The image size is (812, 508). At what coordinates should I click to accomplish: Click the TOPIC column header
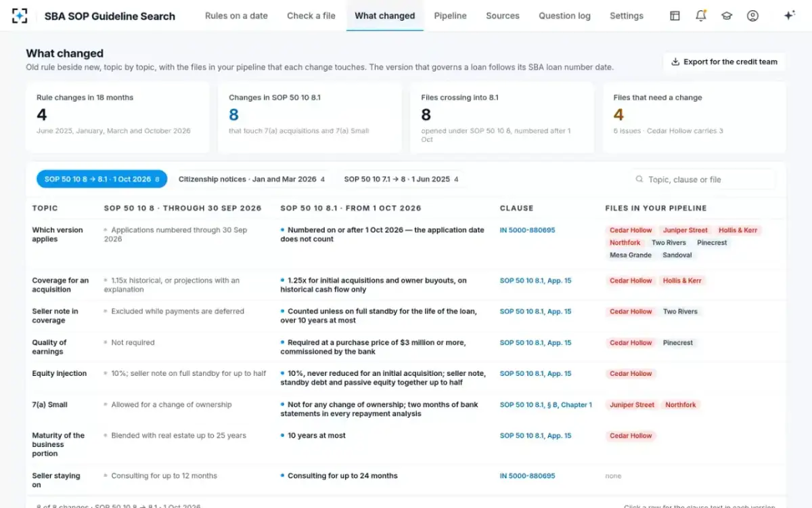(45, 209)
